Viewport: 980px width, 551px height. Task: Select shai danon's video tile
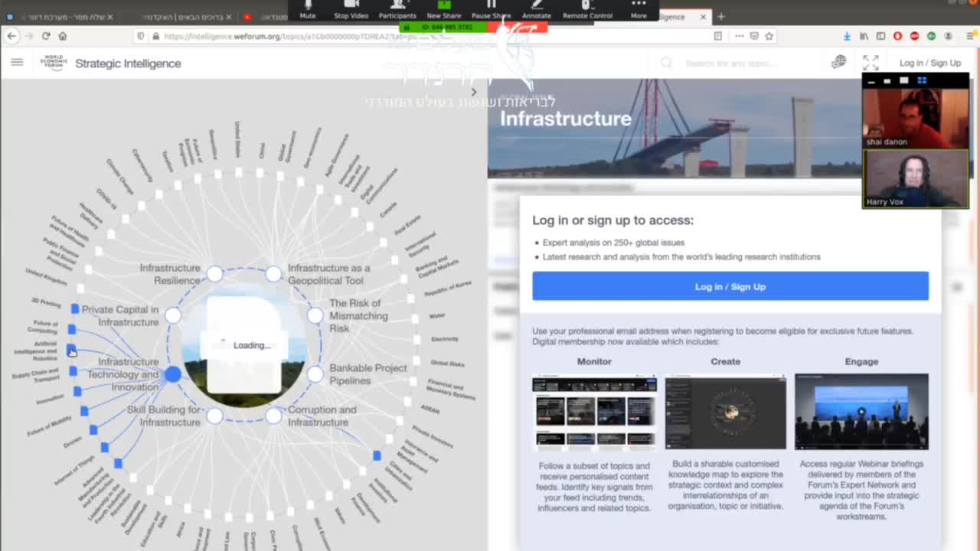pos(916,118)
